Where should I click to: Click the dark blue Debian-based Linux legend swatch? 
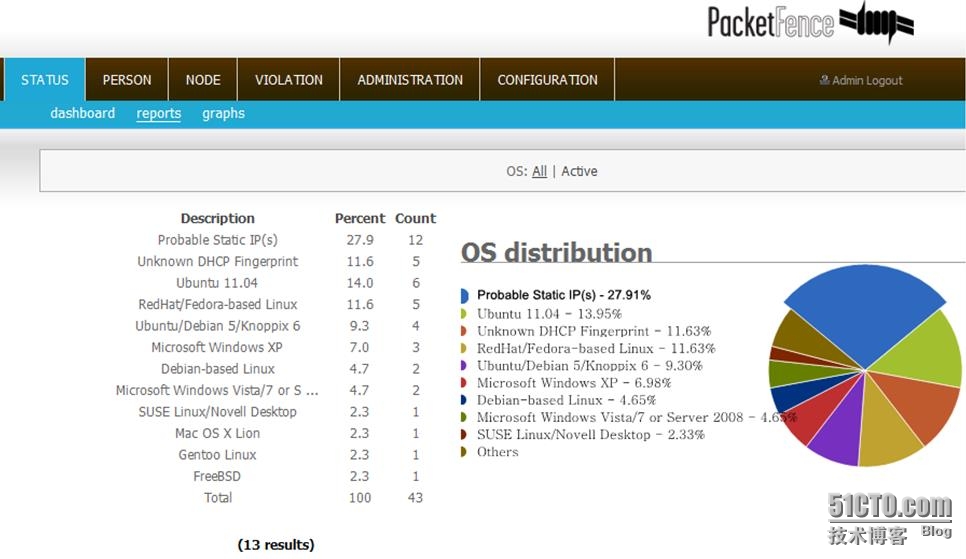pos(463,400)
